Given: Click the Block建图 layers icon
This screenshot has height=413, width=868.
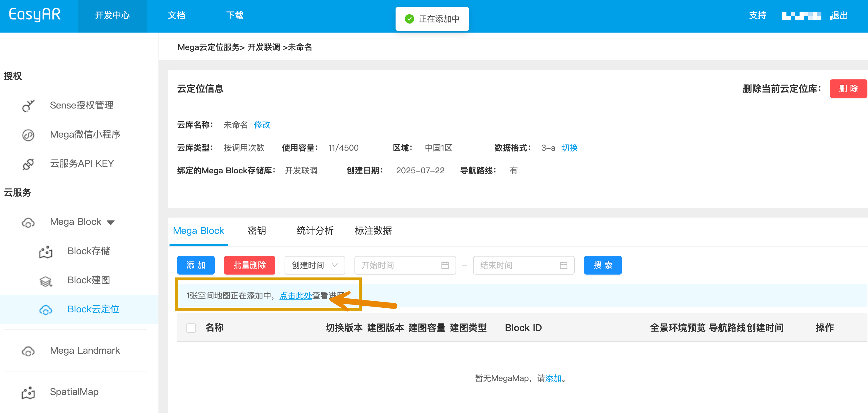Looking at the screenshot, I should [x=46, y=281].
